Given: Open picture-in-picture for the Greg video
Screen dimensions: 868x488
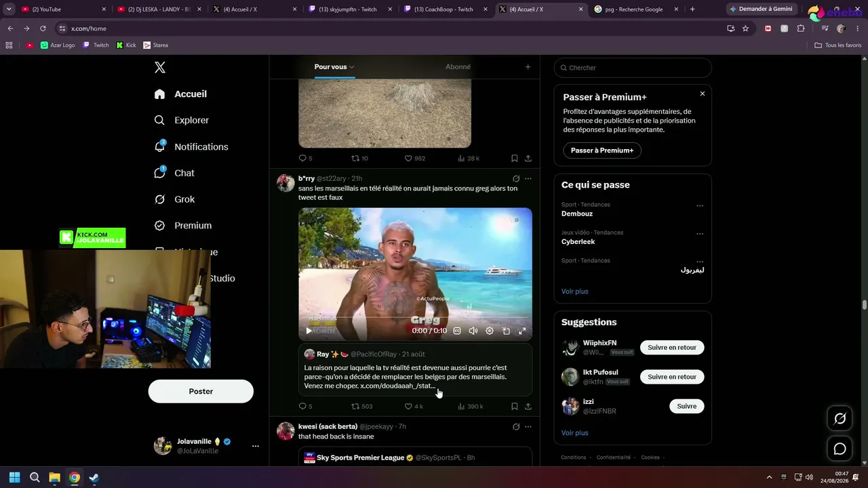Looking at the screenshot, I should coord(506,331).
